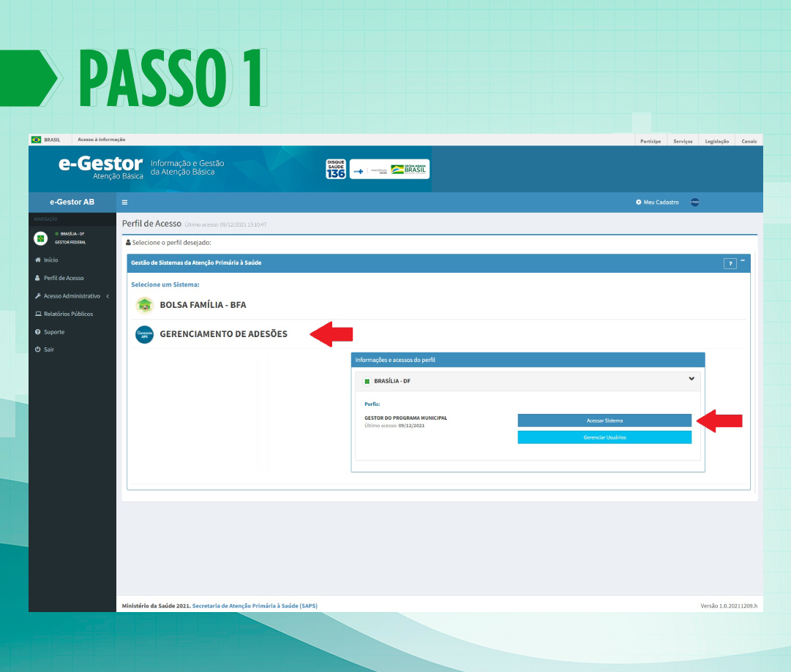Select the Gerenciamento de Adesões round icon
The image size is (791, 672).
point(145,334)
